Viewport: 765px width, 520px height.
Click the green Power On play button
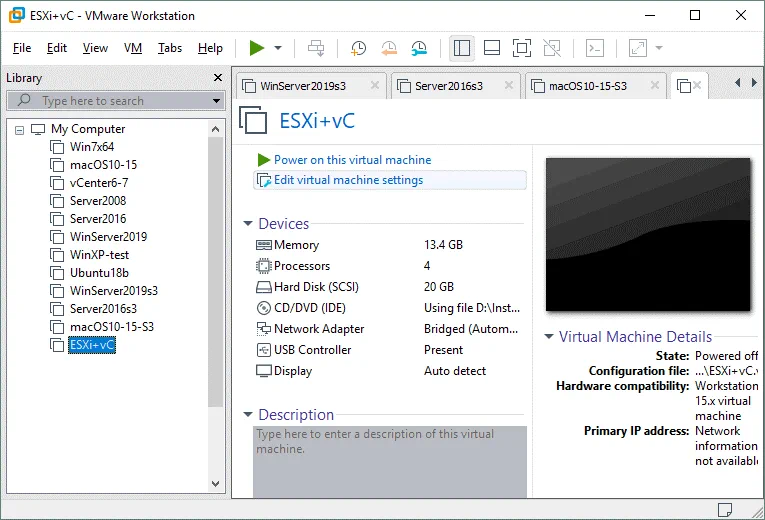tap(257, 48)
